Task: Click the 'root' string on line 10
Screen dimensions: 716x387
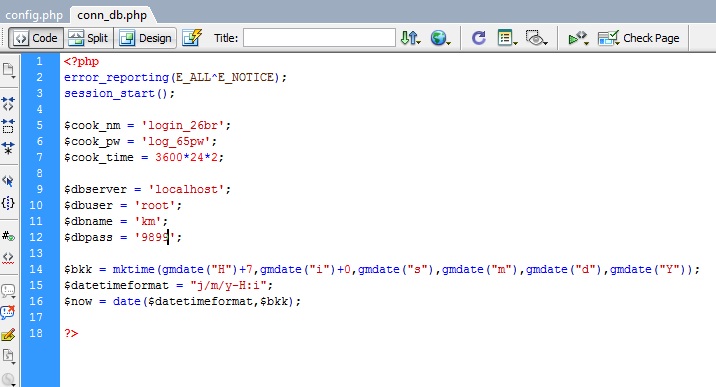Action: tap(155, 205)
